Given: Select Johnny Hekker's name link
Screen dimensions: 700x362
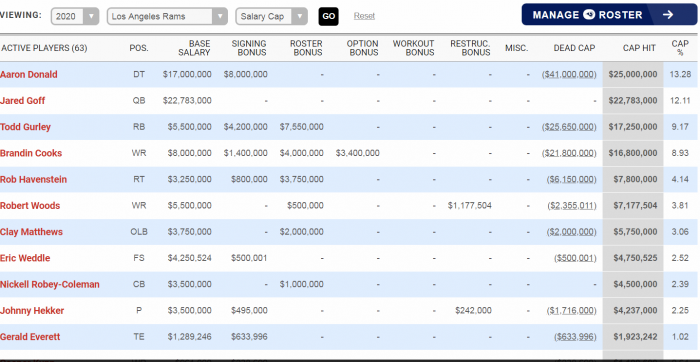Looking at the screenshot, I should click(x=32, y=311).
